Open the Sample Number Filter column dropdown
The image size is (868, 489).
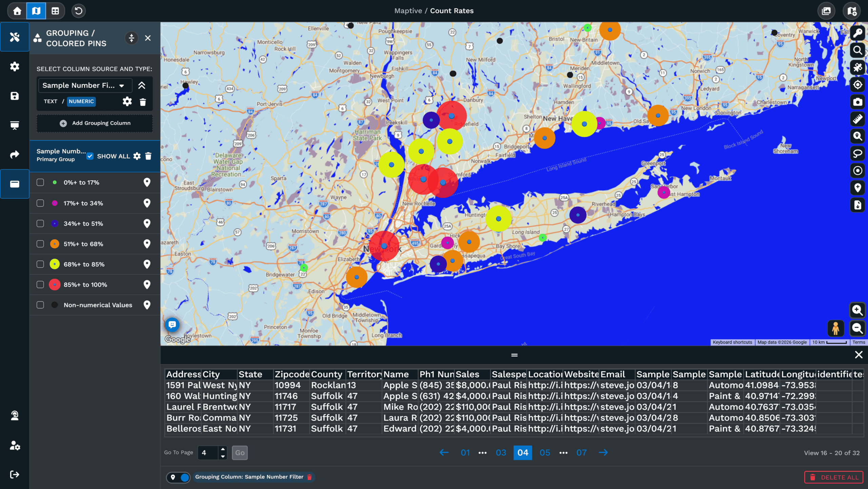[x=85, y=86]
